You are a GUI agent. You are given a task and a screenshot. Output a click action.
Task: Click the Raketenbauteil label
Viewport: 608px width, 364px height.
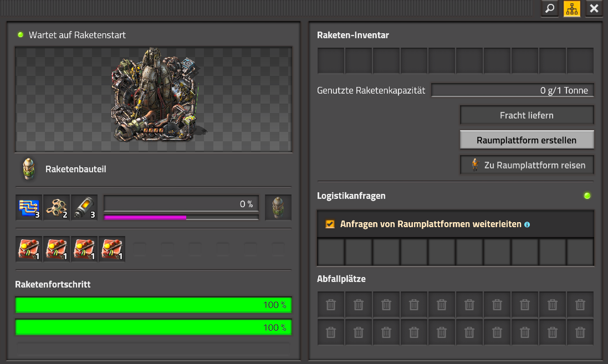[x=75, y=169]
